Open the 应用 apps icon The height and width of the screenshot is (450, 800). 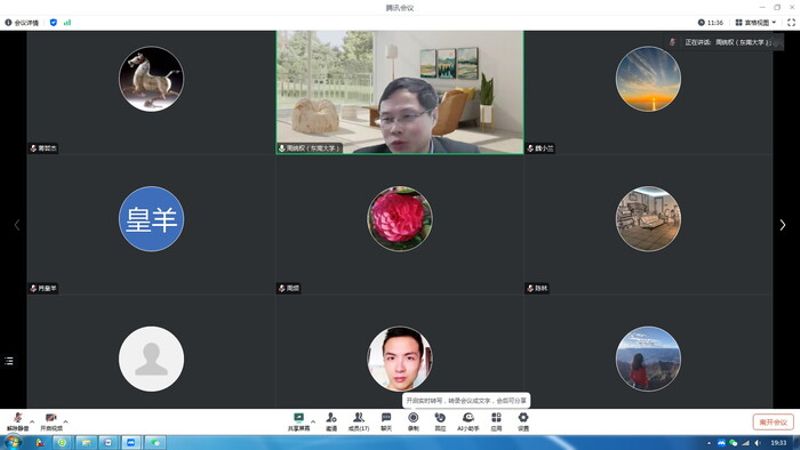(x=496, y=418)
